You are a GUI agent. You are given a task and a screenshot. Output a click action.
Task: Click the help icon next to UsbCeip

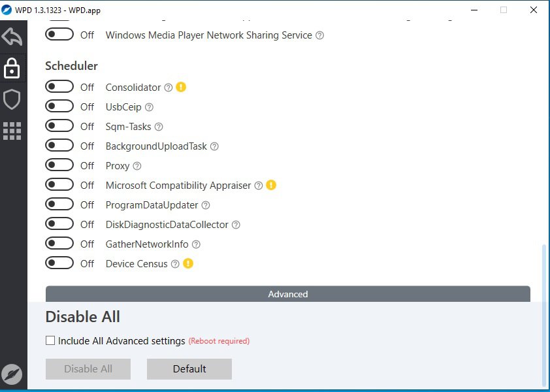click(x=149, y=107)
